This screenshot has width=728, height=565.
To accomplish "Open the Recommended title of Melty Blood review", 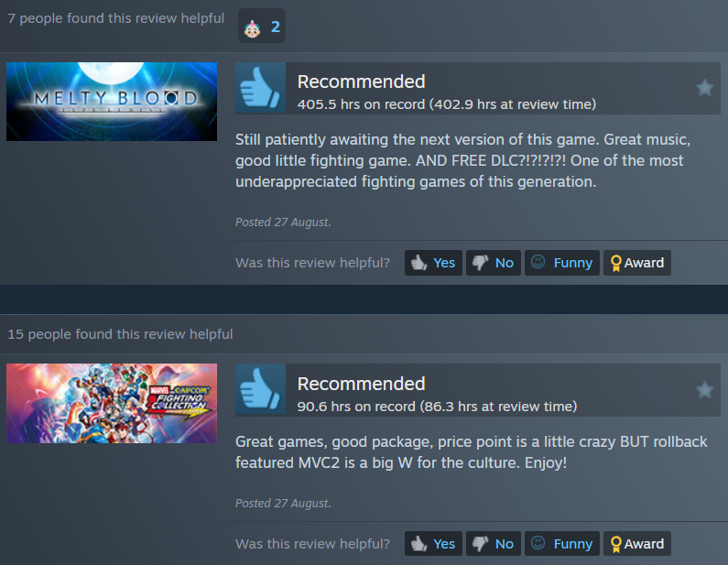I will pyautogui.click(x=361, y=81).
